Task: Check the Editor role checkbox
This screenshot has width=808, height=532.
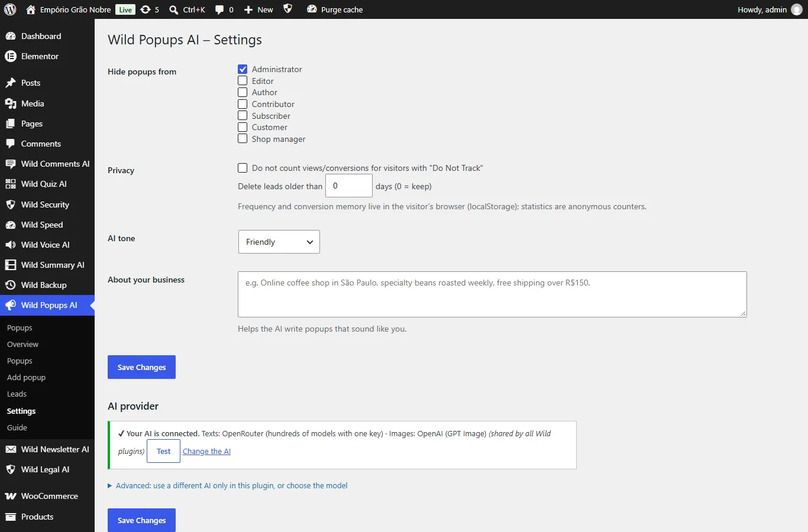Action: [x=243, y=81]
